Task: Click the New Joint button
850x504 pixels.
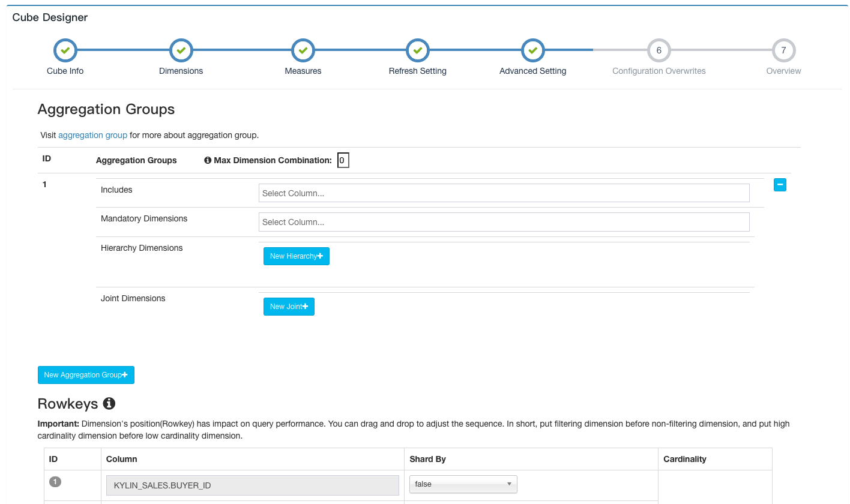Action: pos(289,307)
